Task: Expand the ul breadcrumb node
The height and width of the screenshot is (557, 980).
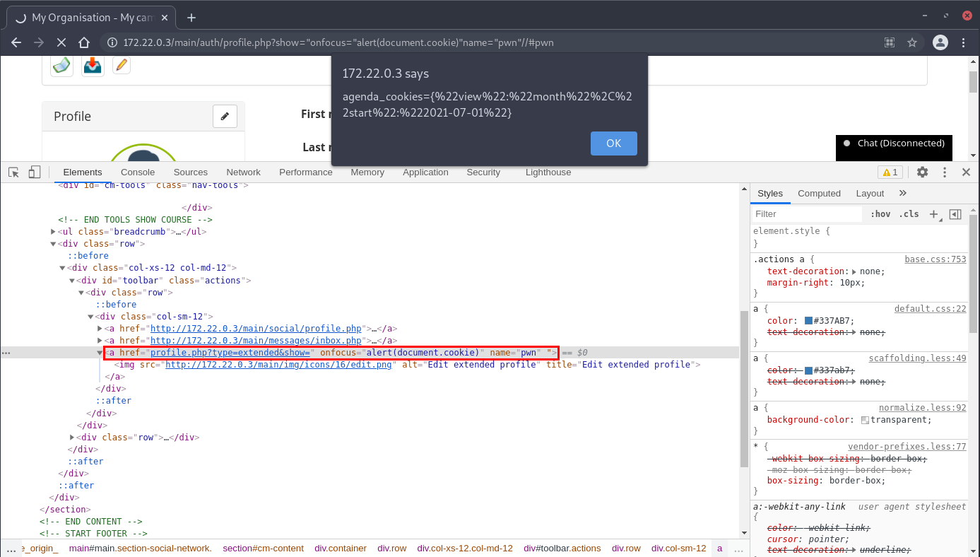Action: pyautogui.click(x=54, y=232)
